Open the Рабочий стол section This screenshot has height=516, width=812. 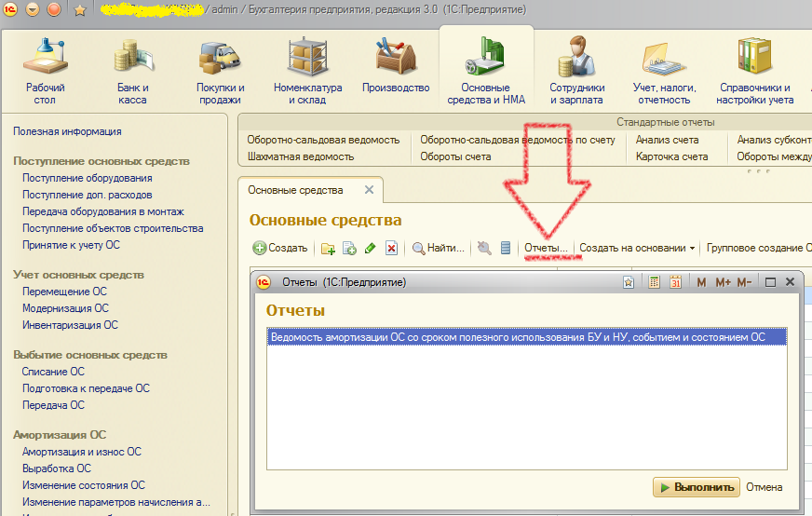(x=45, y=72)
